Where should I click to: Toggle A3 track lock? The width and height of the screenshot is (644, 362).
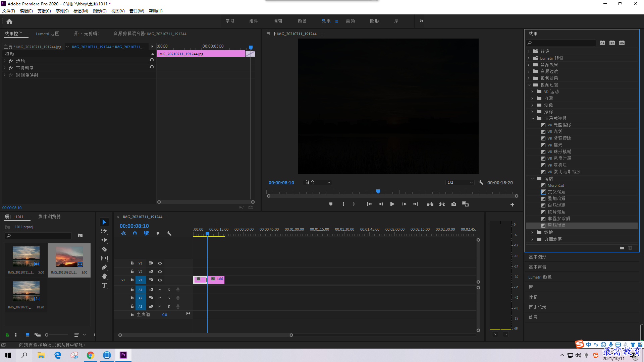point(132,306)
